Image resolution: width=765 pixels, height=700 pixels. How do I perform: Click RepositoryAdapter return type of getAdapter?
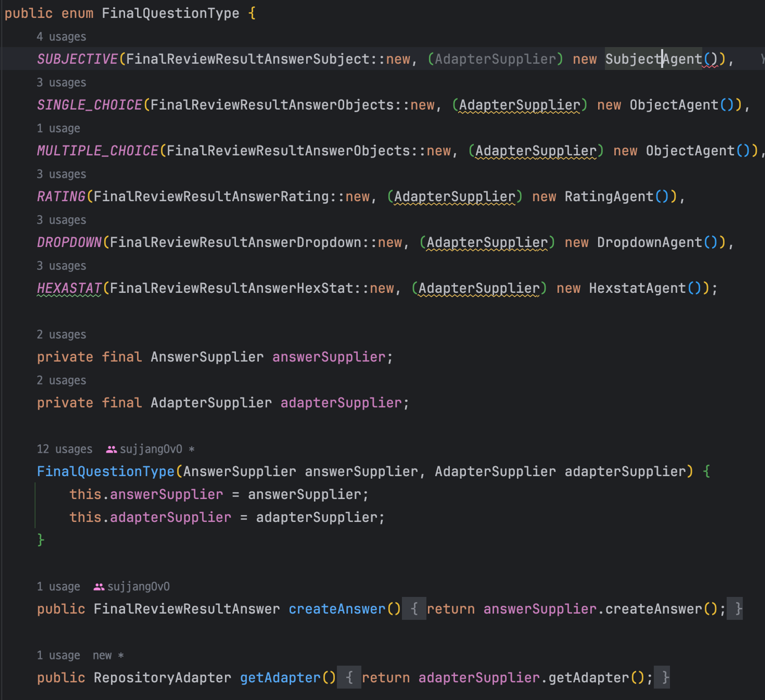(162, 678)
